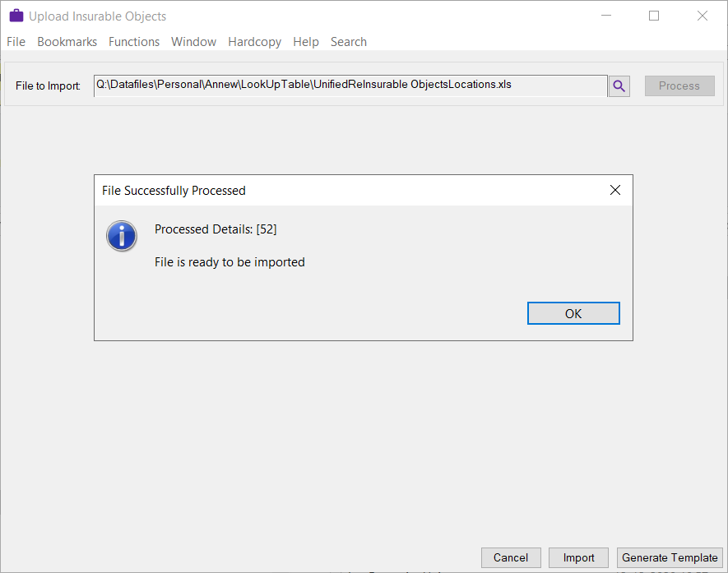Screen dimensions: 728x573
Task: Open the Functions menu
Action: coord(134,42)
